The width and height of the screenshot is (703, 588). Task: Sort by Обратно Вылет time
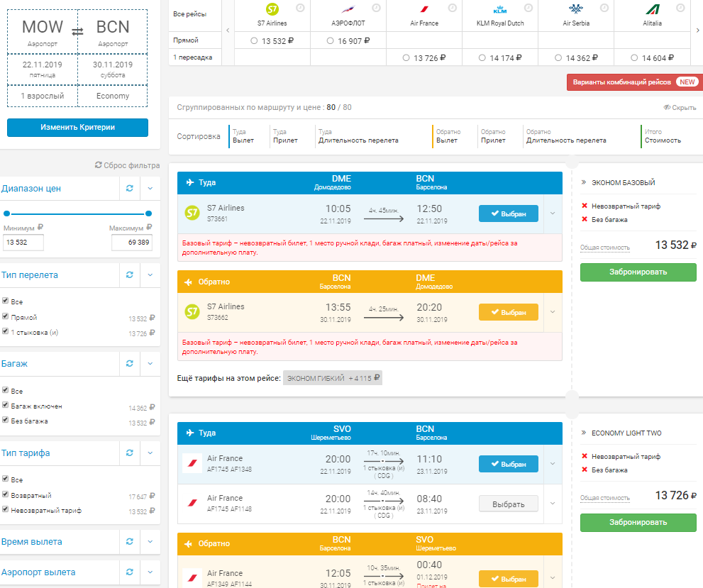pyautogui.click(x=448, y=135)
